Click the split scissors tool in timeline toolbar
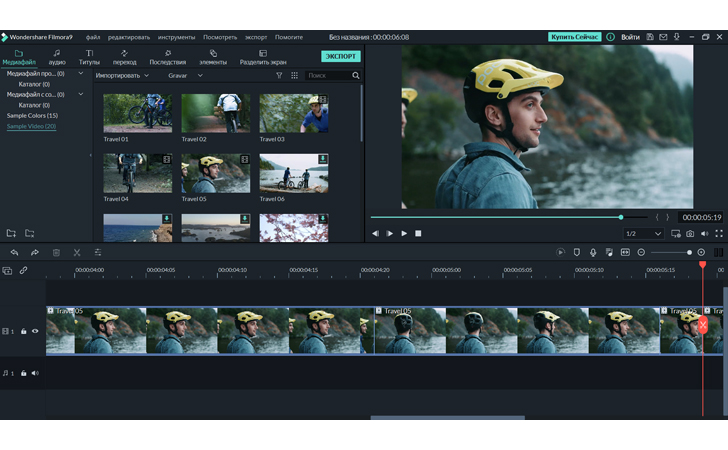Viewport: 728px width, 450px height. point(77,253)
